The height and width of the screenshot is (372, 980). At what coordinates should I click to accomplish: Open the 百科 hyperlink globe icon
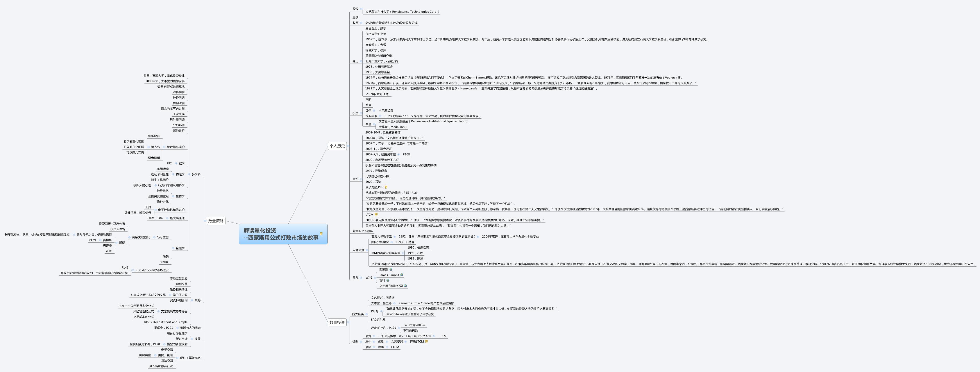[x=388, y=280]
